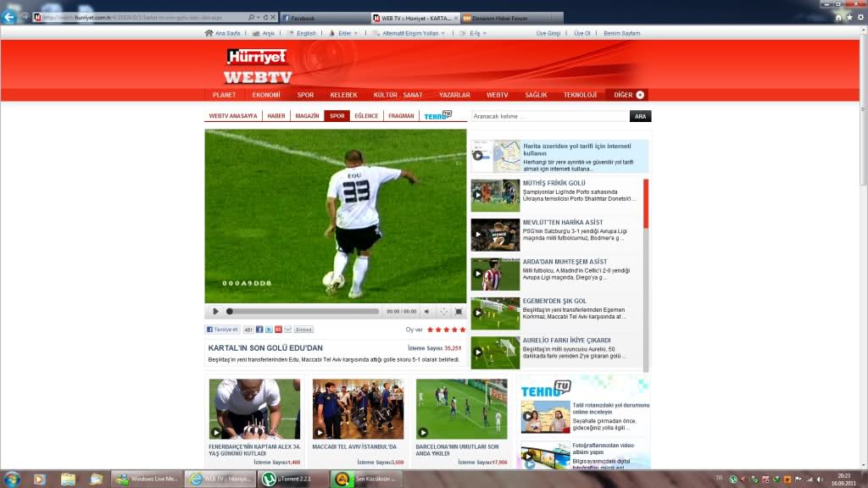Select the SPOR tab in WebTV
This screenshot has height=488, width=868.
[x=337, y=115]
